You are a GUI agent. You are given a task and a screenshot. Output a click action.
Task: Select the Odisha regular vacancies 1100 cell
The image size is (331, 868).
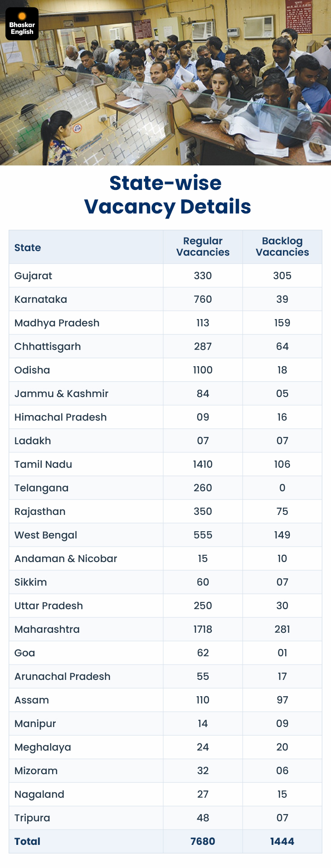click(203, 370)
